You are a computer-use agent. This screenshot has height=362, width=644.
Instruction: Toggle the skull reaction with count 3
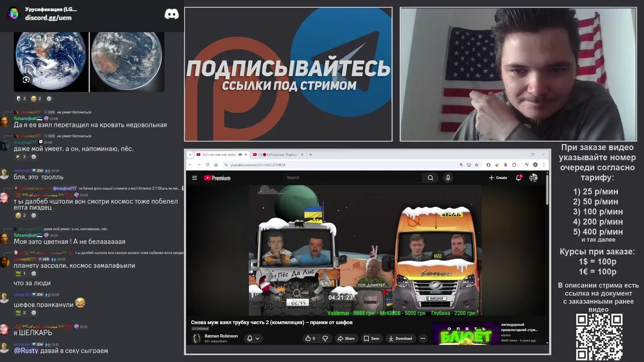pos(21,99)
